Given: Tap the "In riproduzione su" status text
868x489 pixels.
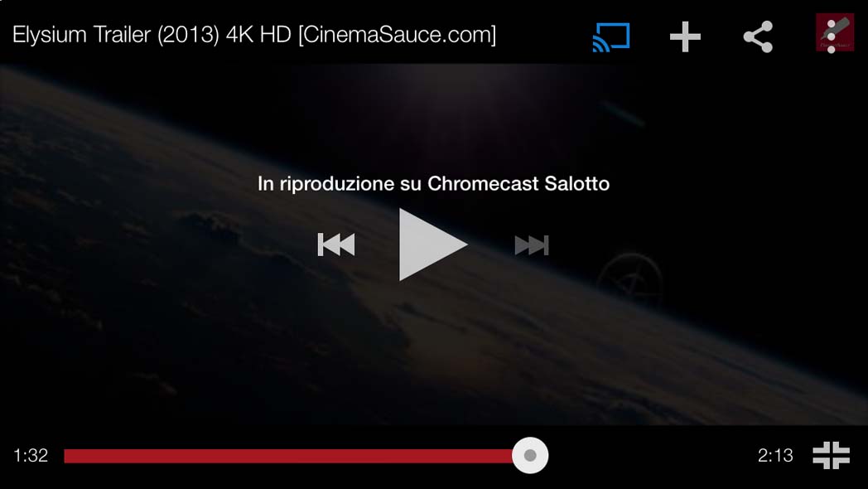Looking at the screenshot, I should pyautogui.click(x=340, y=183).
